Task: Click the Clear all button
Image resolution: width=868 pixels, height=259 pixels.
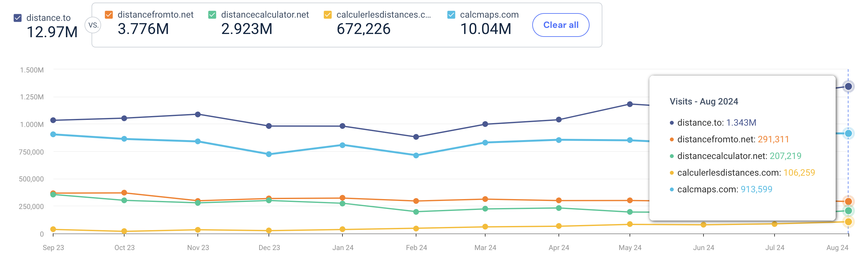Action: [561, 25]
